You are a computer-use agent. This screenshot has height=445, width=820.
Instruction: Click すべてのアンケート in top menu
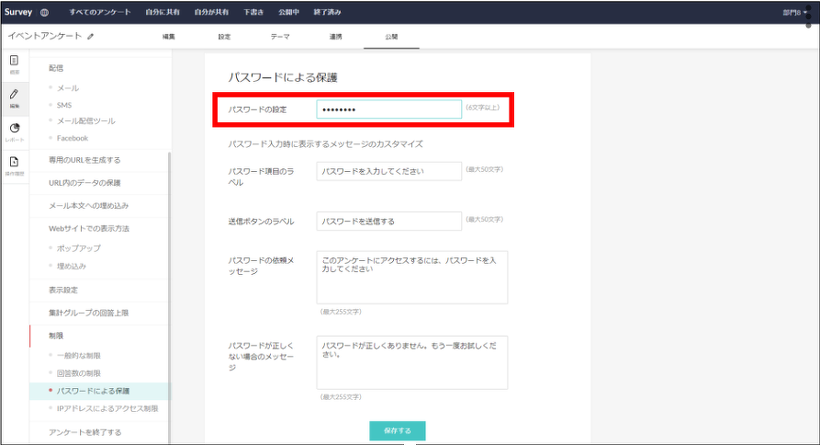pos(97,12)
